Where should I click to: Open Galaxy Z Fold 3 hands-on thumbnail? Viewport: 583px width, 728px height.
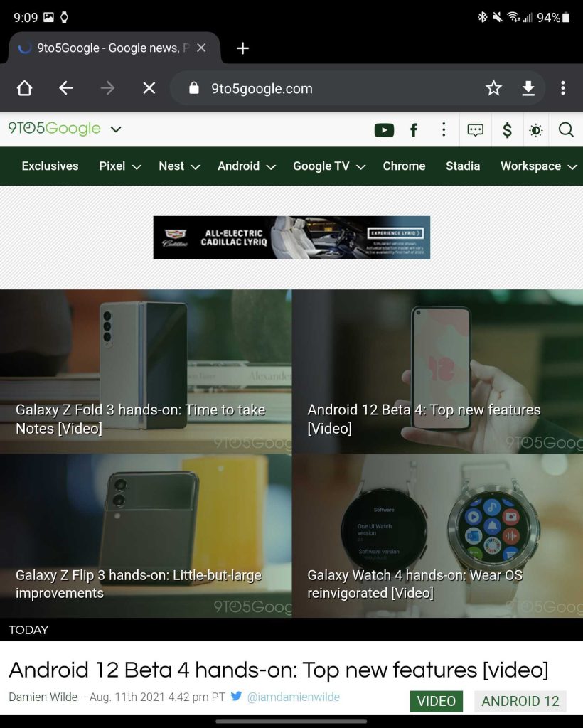pos(145,371)
